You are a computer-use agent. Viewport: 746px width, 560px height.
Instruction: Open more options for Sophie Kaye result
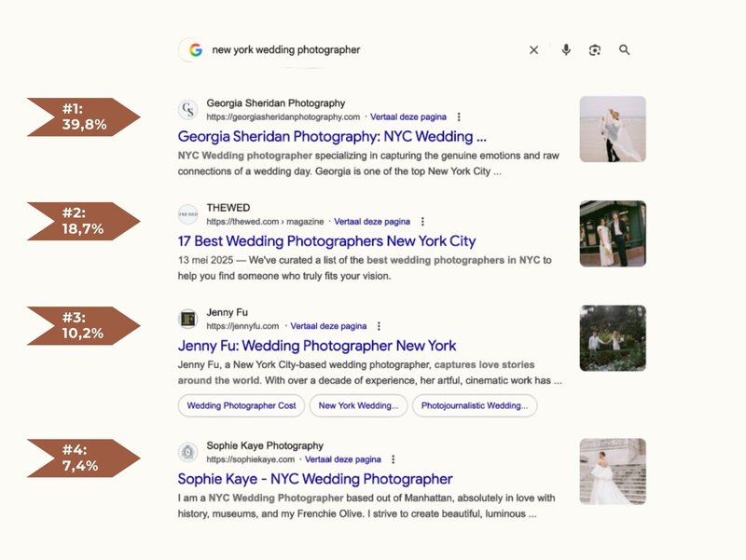(x=393, y=459)
